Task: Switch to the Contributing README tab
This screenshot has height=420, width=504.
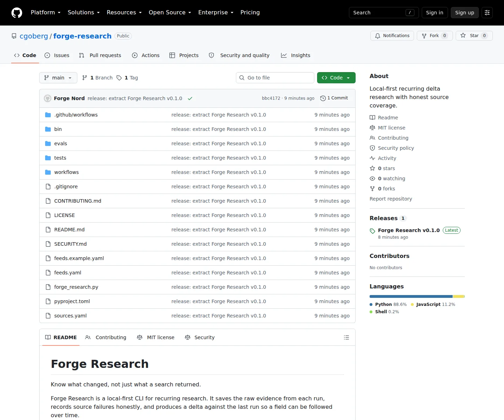Action: point(106,337)
